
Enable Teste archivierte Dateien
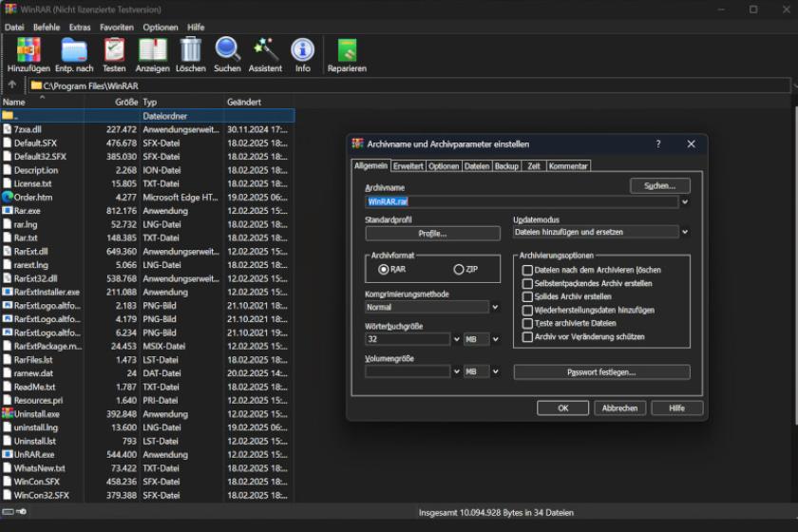[x=527, y=323]
